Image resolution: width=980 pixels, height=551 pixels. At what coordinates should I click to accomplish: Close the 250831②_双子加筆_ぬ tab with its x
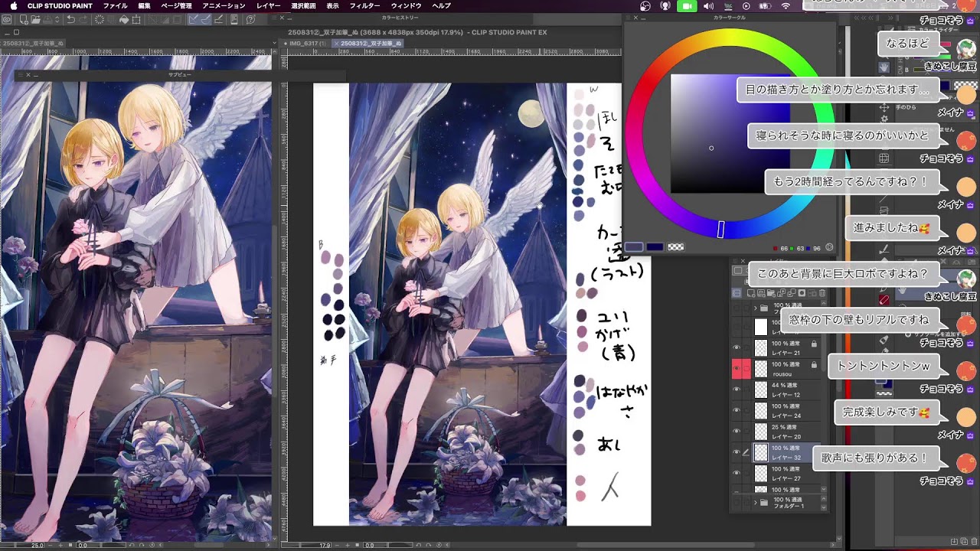coord(336,44)
